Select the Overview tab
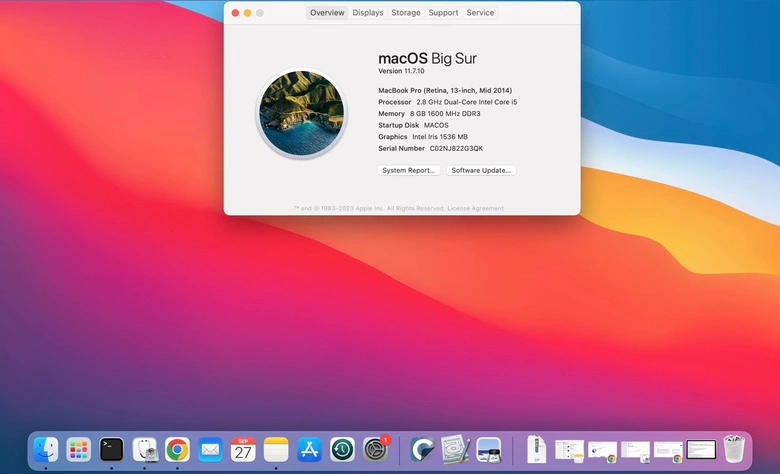Viewport: 780px width, 474px height. pos(327,12)
